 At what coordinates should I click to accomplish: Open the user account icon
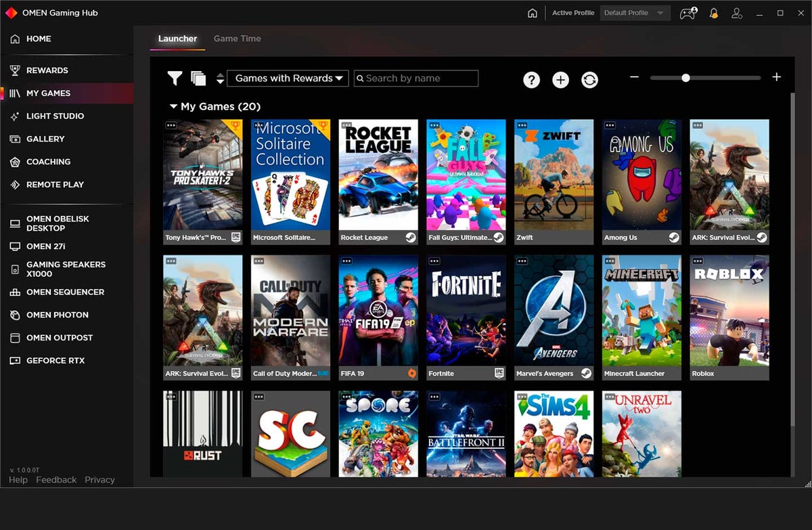[737, 13]
